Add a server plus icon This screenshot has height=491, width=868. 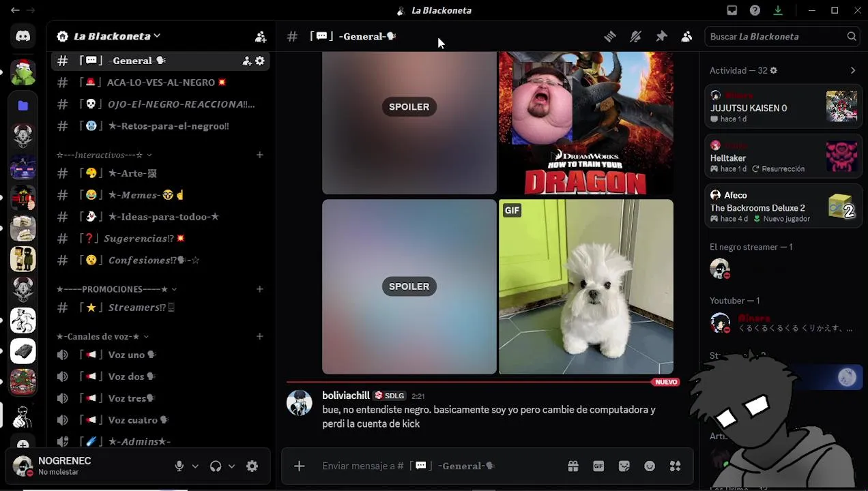[x=23, y=445]
